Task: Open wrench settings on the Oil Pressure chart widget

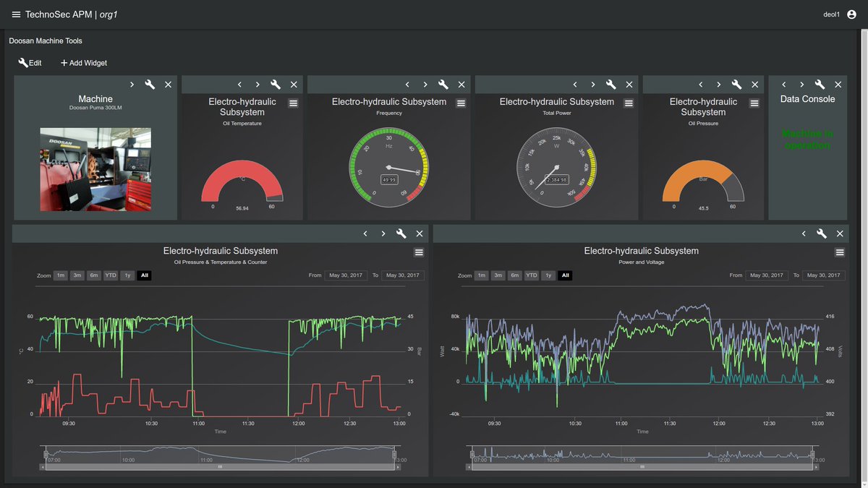Action: [401, 234]
